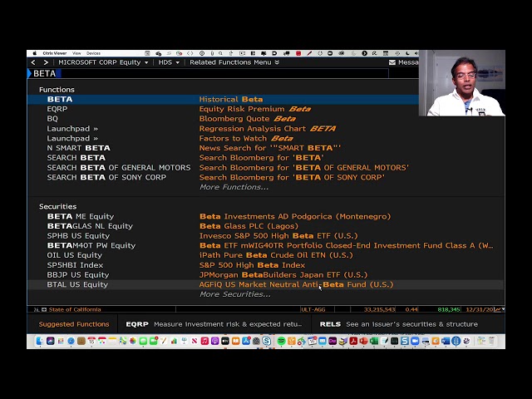The image size is (532, 399).
Task: Open the Trash in the dock
Action: click(x=491, y=341)
